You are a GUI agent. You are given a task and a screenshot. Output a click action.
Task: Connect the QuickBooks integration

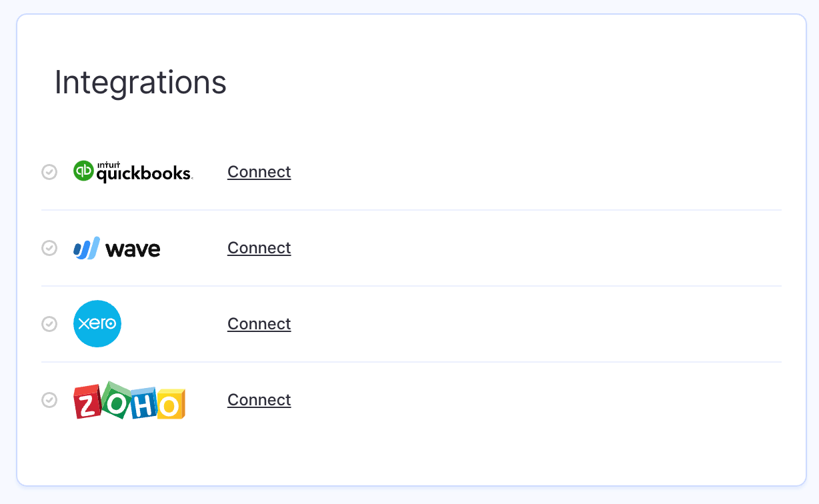(259, 171)
